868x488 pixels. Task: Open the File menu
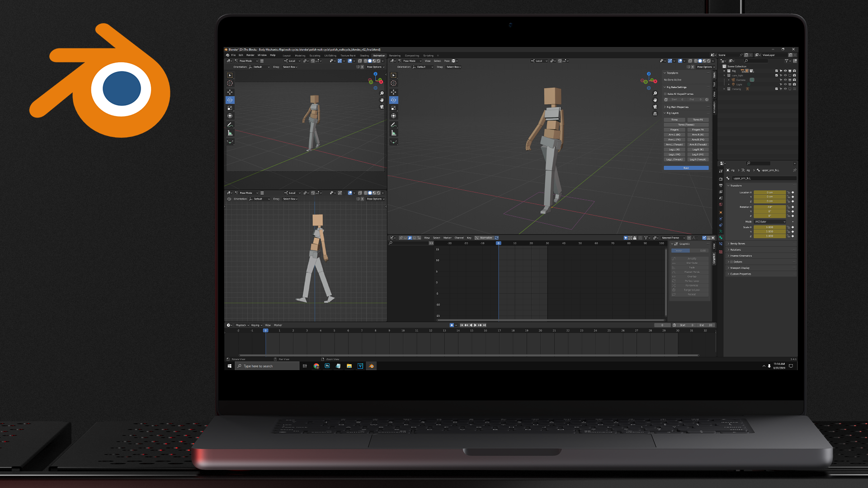(x=233, y=55)
